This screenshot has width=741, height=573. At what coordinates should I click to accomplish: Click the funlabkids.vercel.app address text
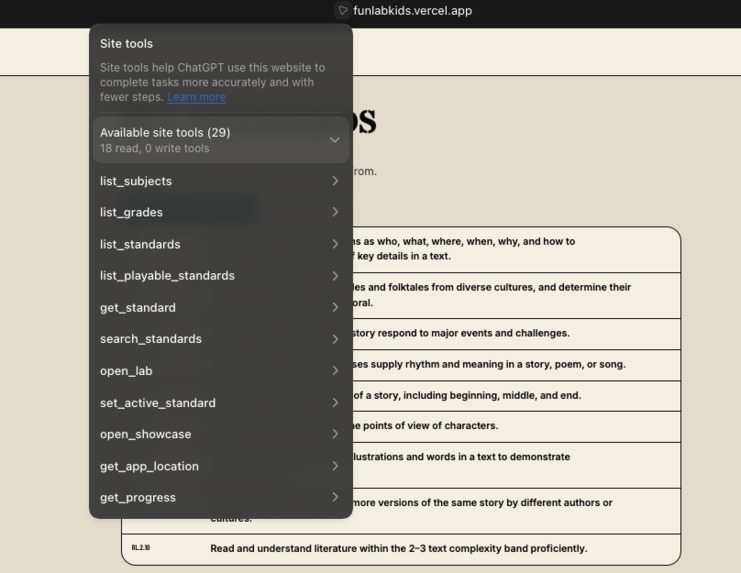(x=413, y=10)
